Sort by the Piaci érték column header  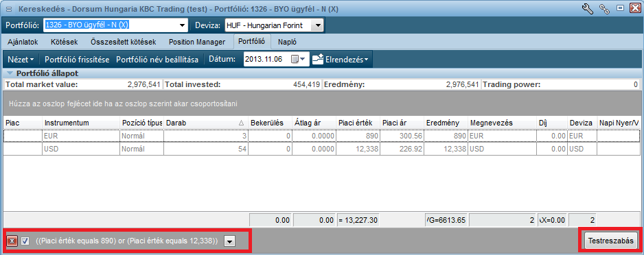point(358,123)
